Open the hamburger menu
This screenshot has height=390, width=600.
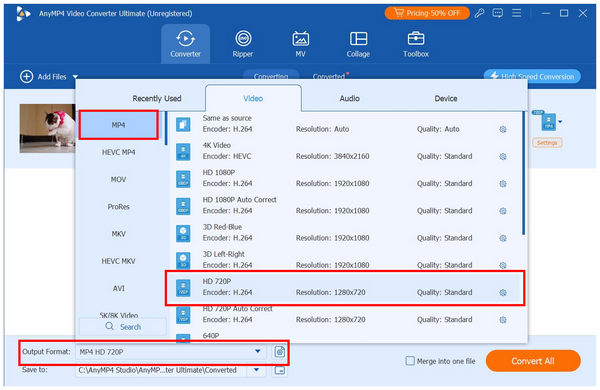(517, 13)
